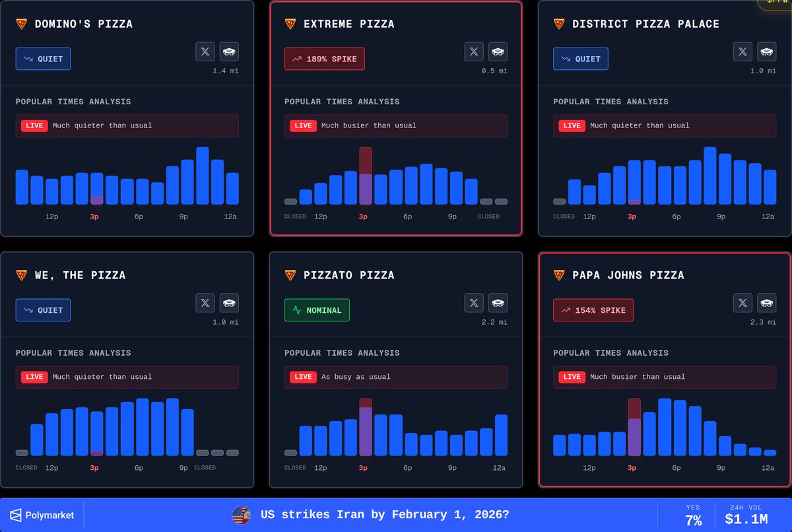Image resolution: width=792 pixels, height=532 pixels.
Task: Open the car icon on Domino's Pizza card
Action: [229, 51]
